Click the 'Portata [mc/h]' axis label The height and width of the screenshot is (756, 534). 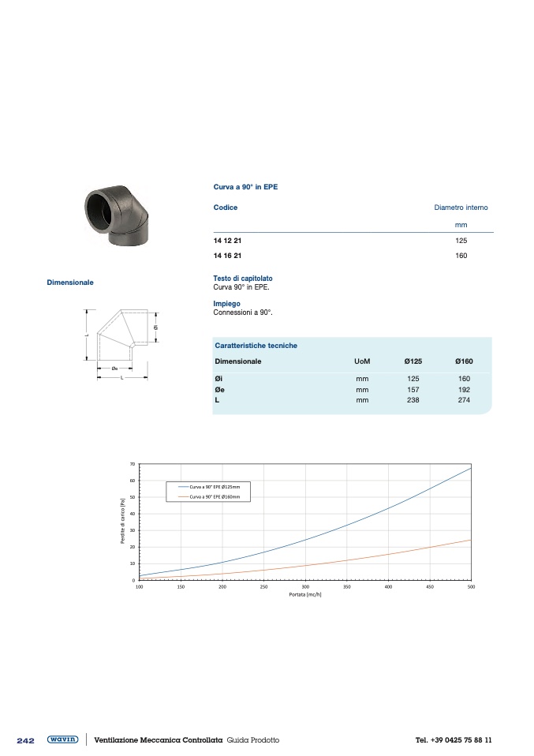pos(305,594)
